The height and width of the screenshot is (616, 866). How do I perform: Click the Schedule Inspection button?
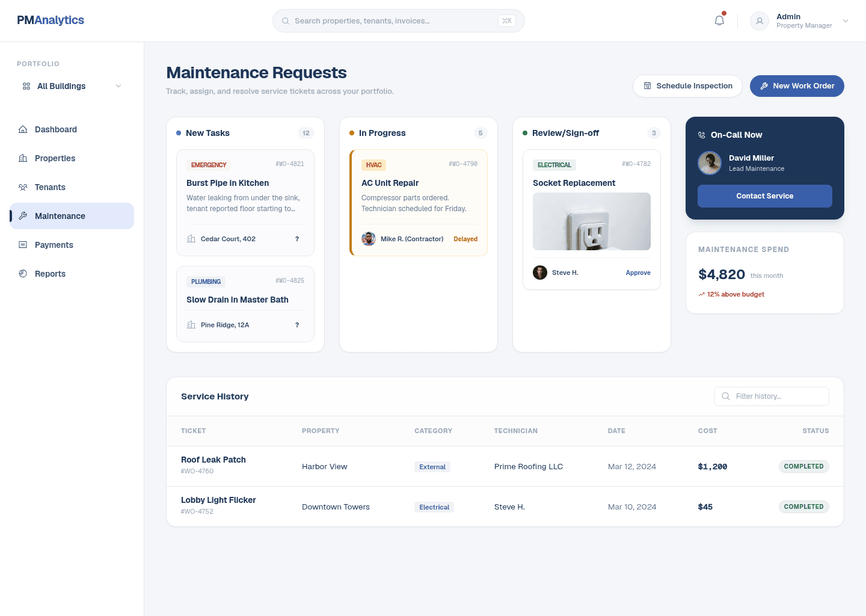click(687, 86)
